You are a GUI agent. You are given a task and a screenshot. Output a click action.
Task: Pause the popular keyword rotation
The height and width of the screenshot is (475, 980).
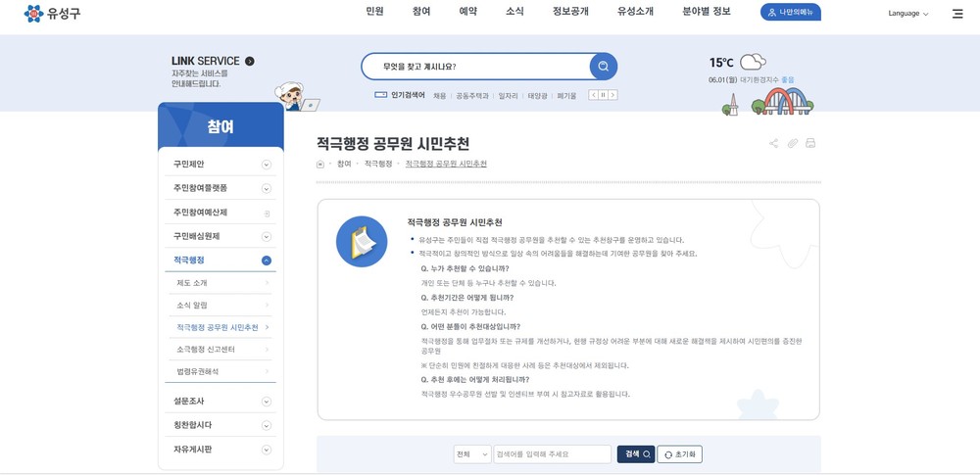tap(603, 95)
